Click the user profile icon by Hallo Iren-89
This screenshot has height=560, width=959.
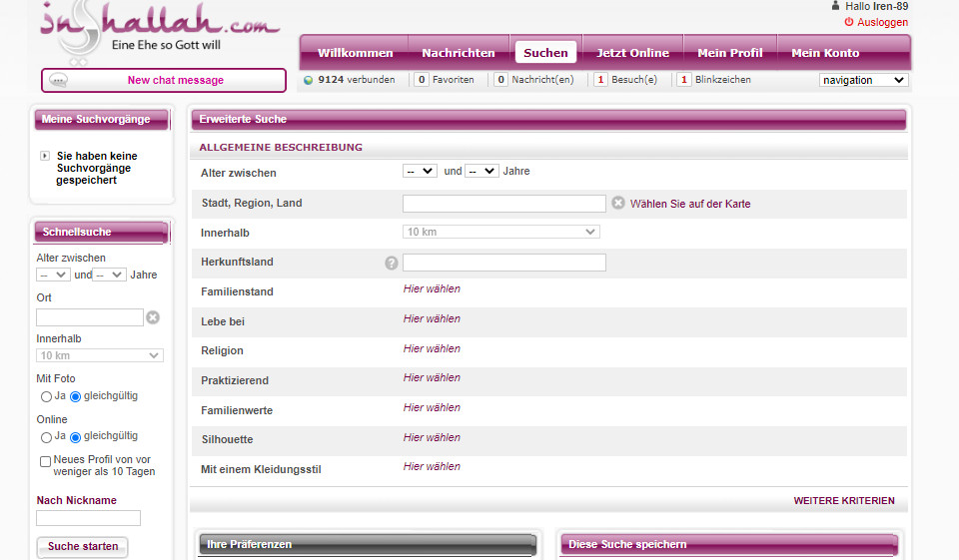pos(835,6)
